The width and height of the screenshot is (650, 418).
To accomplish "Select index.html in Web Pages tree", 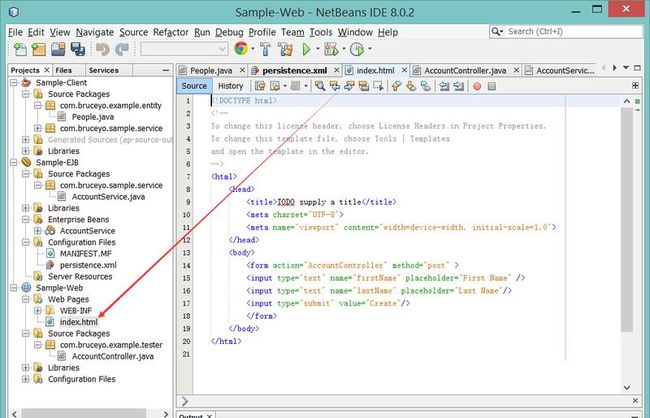I will [79, 322].
